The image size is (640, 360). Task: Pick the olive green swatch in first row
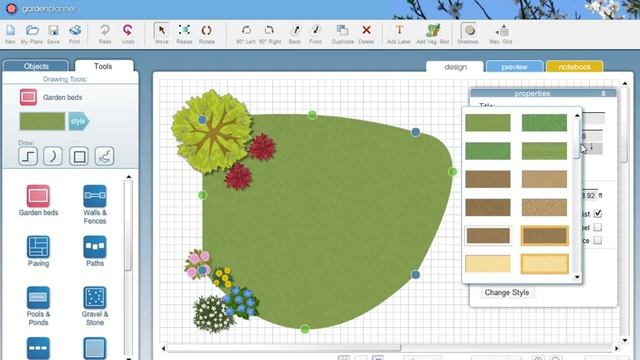tap(488, 123)
